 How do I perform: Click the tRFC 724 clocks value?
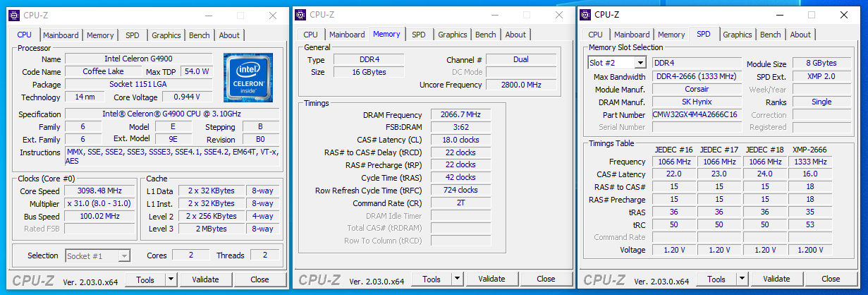460,190
